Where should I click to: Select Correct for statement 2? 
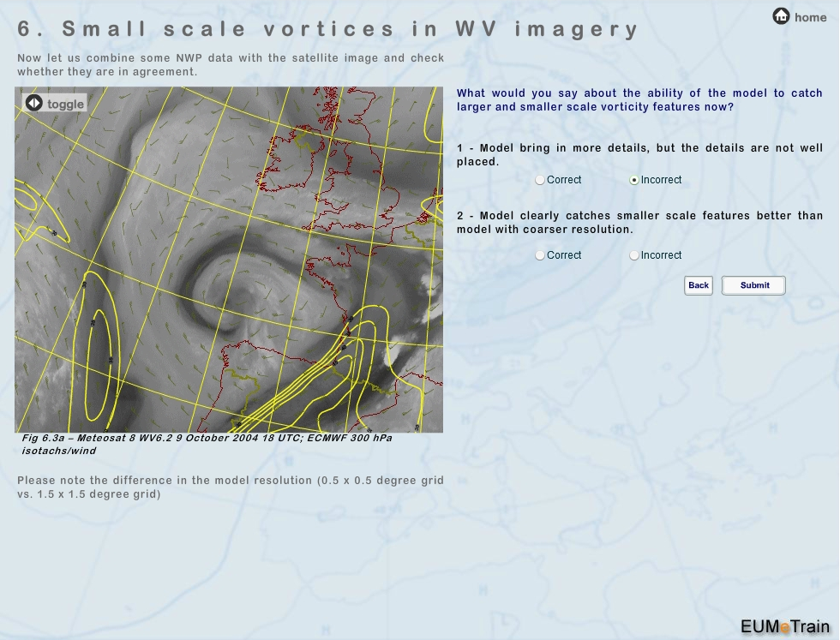(x=540, y=255)
